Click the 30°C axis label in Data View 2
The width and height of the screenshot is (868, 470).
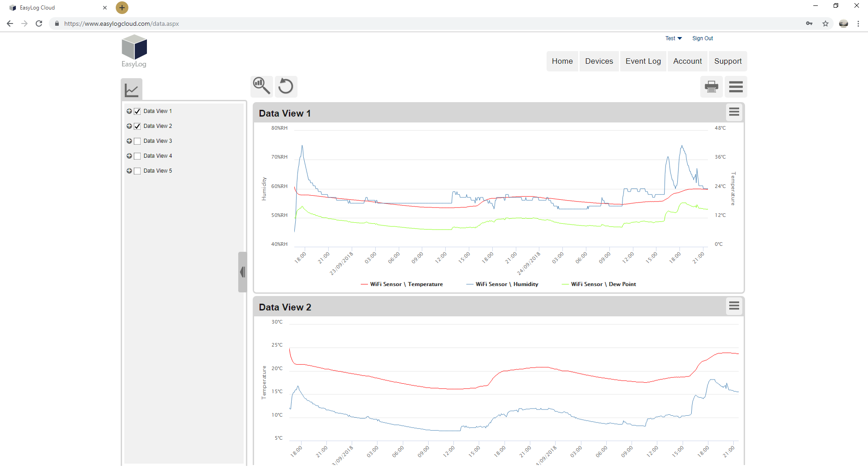277,322
